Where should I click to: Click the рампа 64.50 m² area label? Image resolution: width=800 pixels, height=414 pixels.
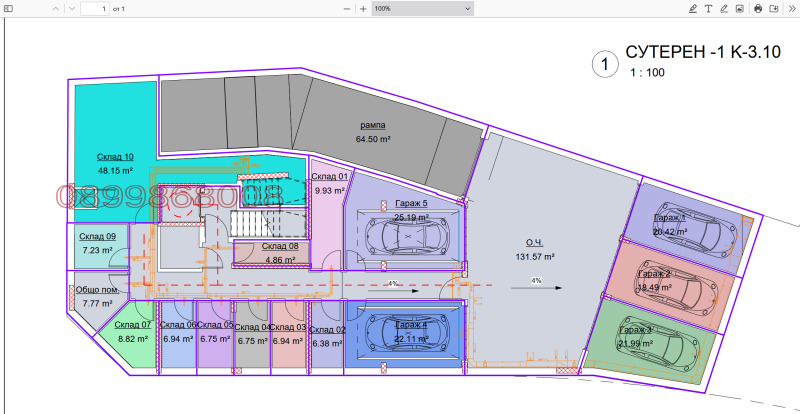(373, 132)
